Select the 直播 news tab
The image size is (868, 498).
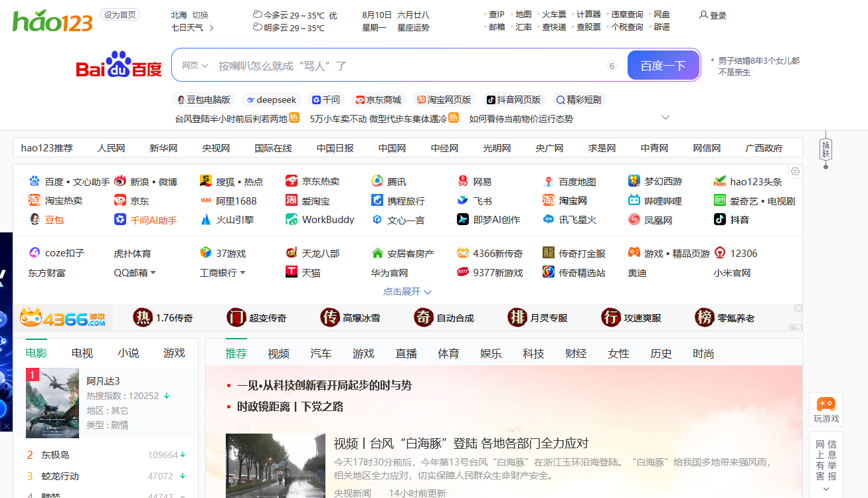point(406,354)
